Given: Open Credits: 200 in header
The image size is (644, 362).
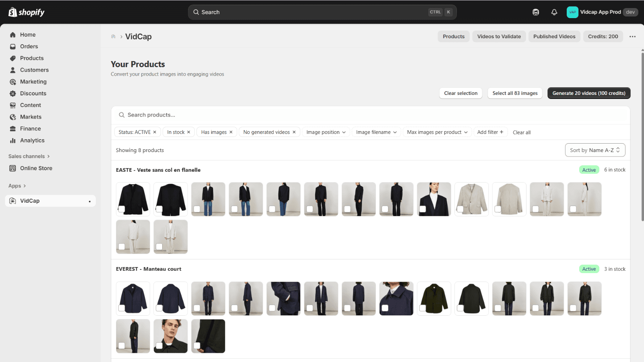Looking at the screenshot, I should point(603,37).
